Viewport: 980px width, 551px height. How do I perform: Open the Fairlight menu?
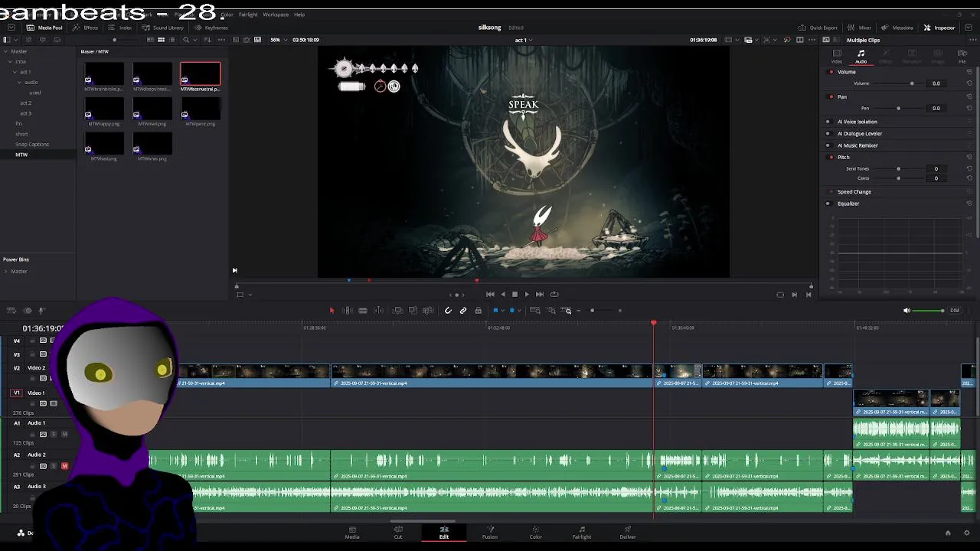(248, 15)
